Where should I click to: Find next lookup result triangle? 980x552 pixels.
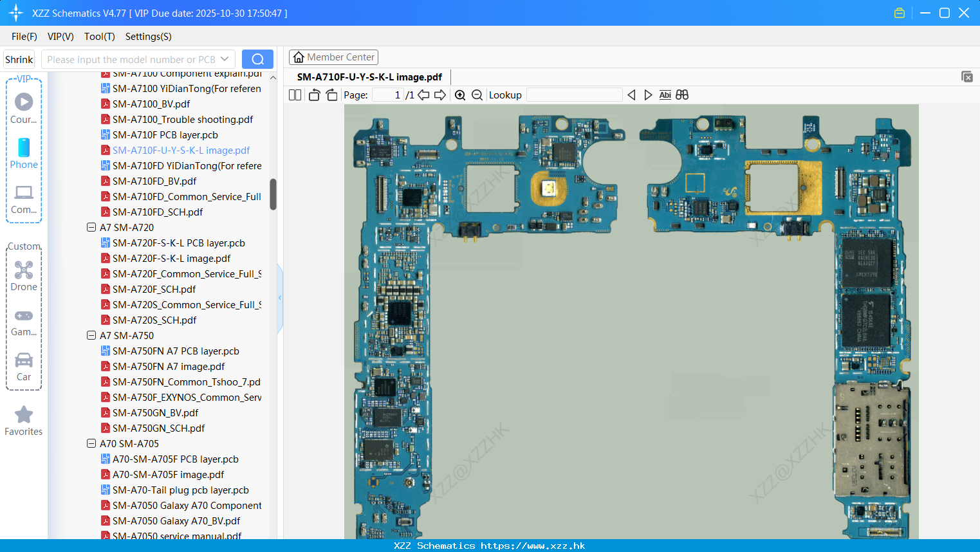tap(648, 95)
